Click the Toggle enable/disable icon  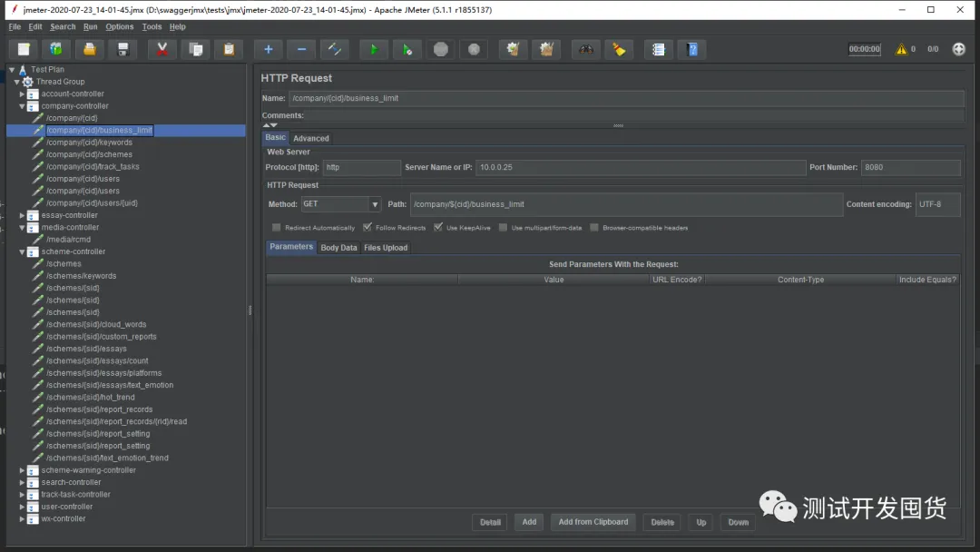click(334, 49)
